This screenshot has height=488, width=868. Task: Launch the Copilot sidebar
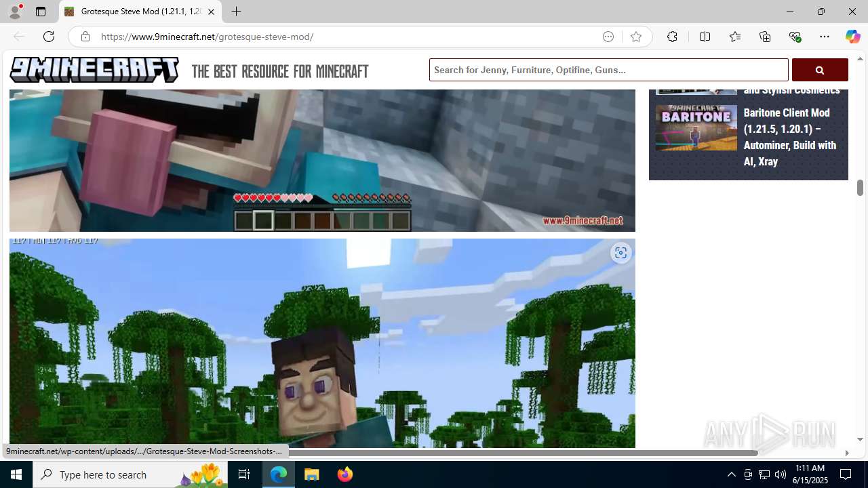coord(852,37)
